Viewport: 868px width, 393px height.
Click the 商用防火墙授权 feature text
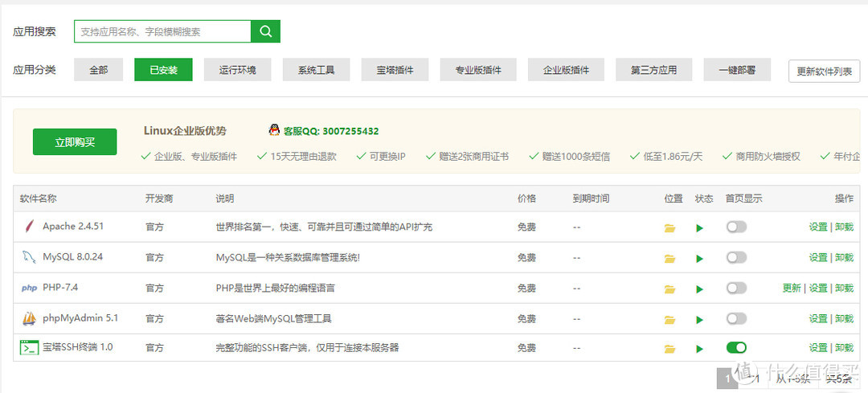click(768, 157)
